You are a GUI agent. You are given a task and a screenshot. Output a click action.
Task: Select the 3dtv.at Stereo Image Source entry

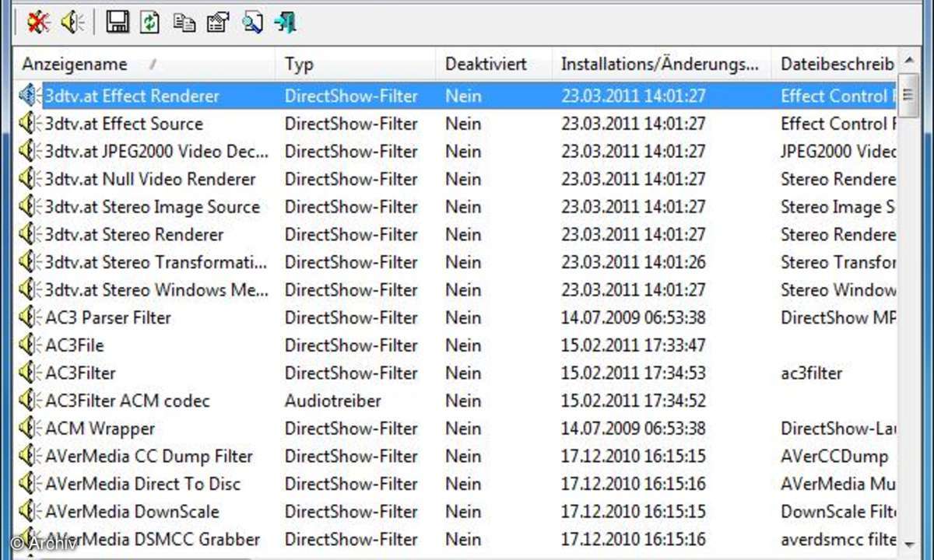(153, 207)
